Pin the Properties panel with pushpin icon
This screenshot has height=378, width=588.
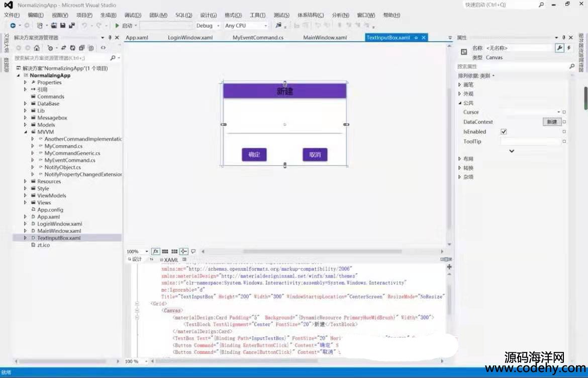[x=564, y=38]
